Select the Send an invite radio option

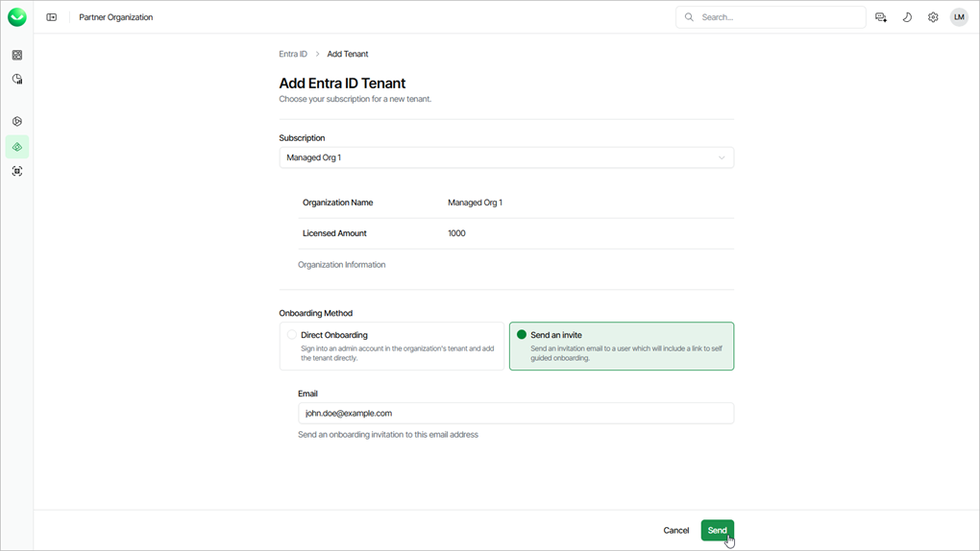point(522,335)
